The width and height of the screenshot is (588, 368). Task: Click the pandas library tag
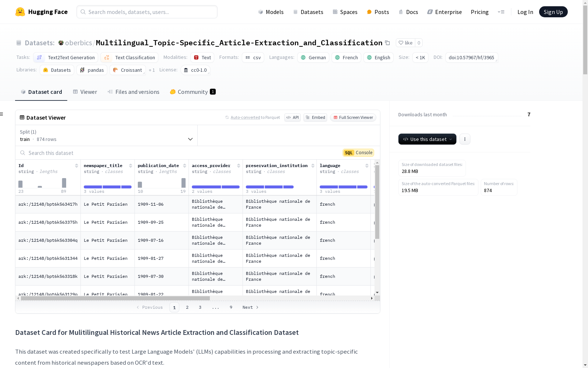coord(92,70)
